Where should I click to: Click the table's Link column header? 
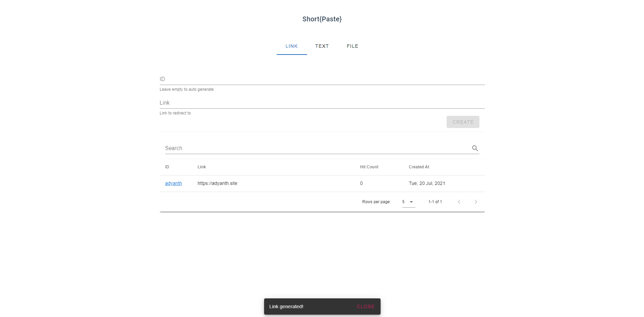201,167
